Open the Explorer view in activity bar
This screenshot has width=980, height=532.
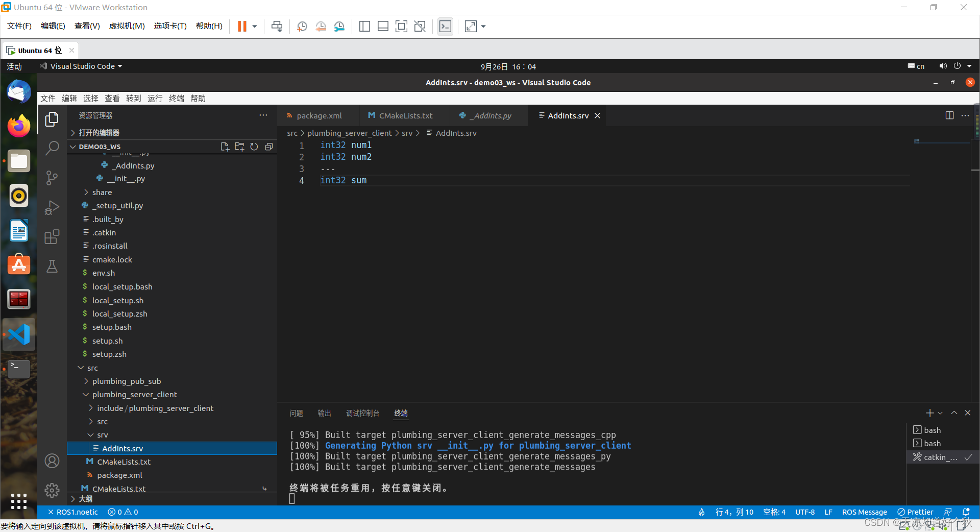click(x=52, y=119)
